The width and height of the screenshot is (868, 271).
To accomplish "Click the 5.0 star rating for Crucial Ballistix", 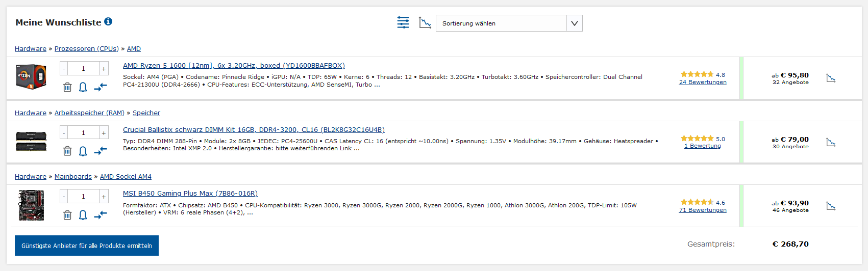I will (703, 139).
